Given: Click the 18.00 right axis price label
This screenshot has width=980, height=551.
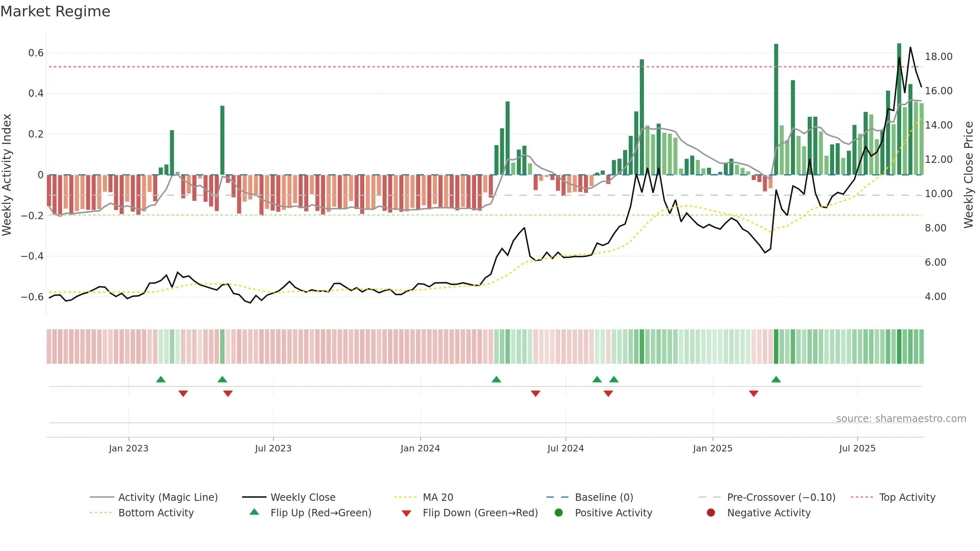Looking at the screenshot, I should click(939, 56).
